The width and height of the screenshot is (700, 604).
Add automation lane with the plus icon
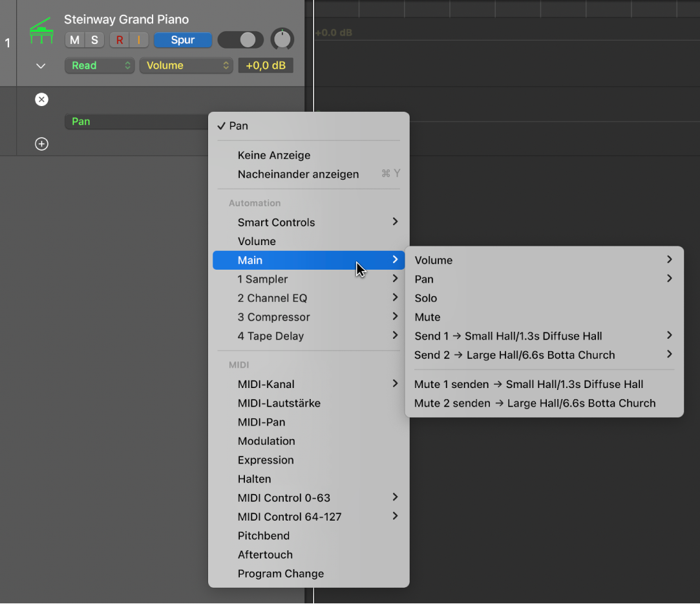pos(41,144)
